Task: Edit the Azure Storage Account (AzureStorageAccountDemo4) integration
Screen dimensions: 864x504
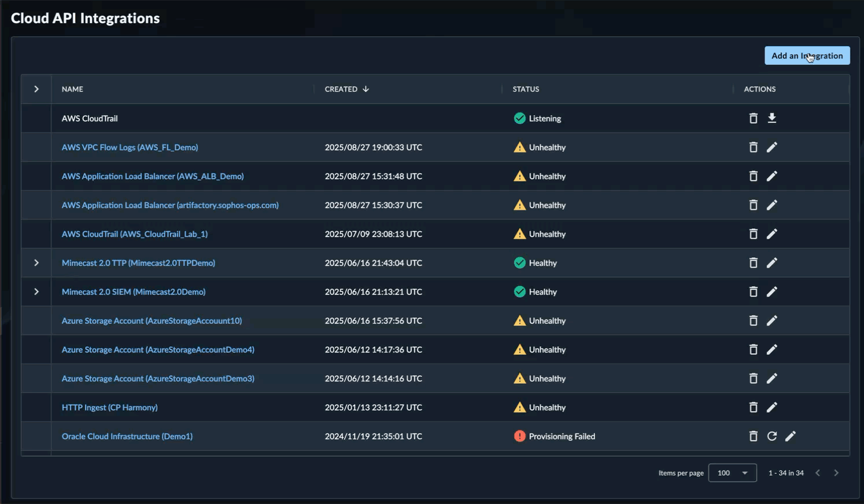Action: (x=772, y=349)
